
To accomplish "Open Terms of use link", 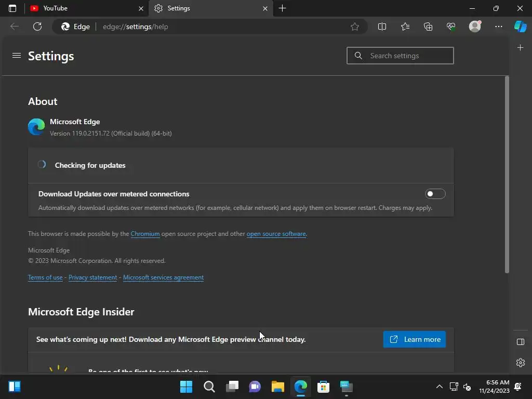I will click(45, 277).
